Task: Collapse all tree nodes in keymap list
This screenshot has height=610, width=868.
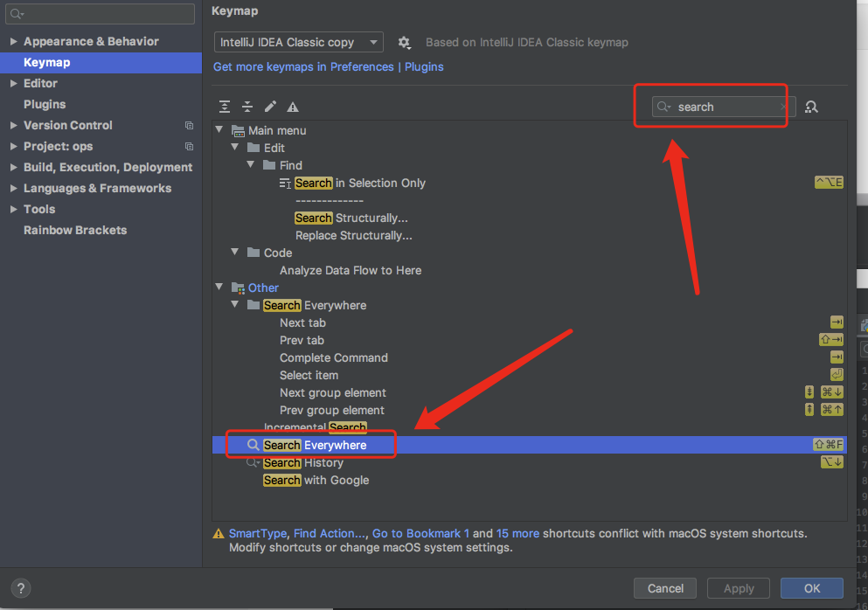Action: pos(247,106)
